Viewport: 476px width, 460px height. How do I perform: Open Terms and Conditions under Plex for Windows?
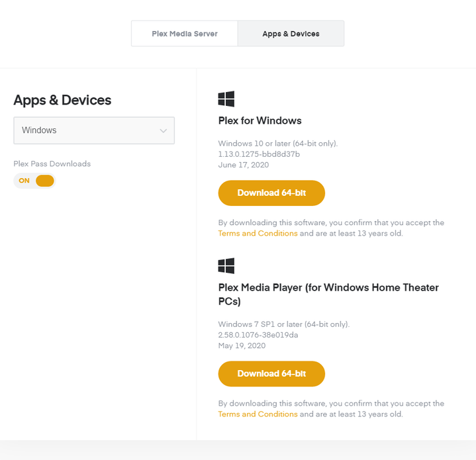pos(258,234)
